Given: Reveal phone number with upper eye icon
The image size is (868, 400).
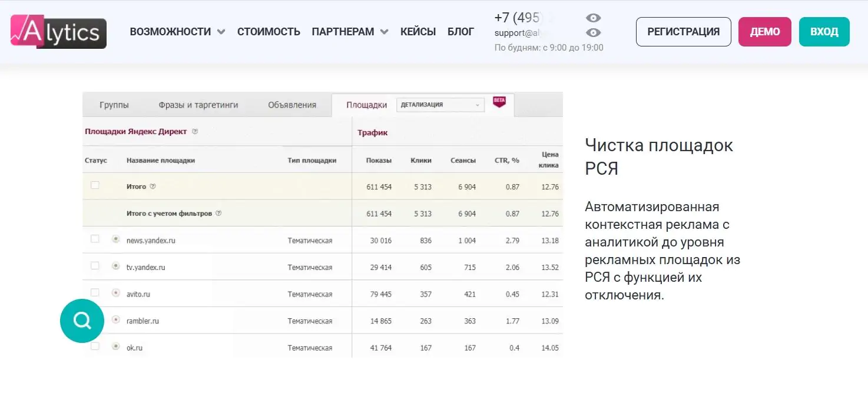Looking at the screenshot, I should tap(593, 18).
